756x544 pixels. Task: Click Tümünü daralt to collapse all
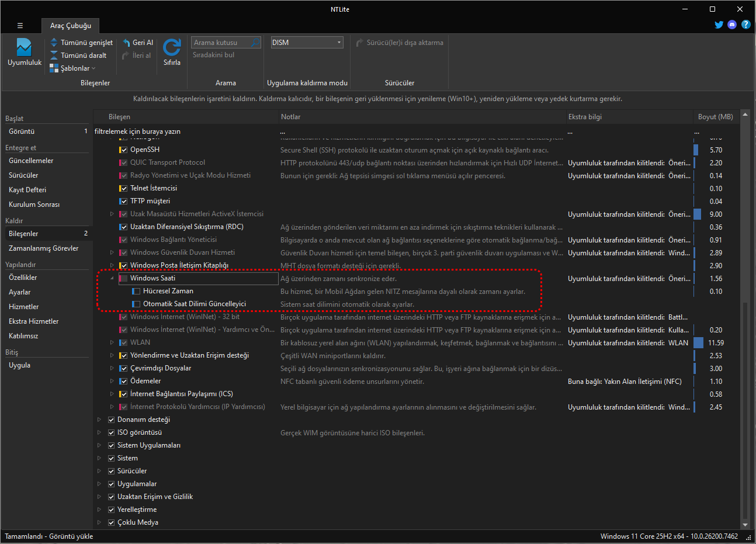pyautogui.click(x=78, y=56)
